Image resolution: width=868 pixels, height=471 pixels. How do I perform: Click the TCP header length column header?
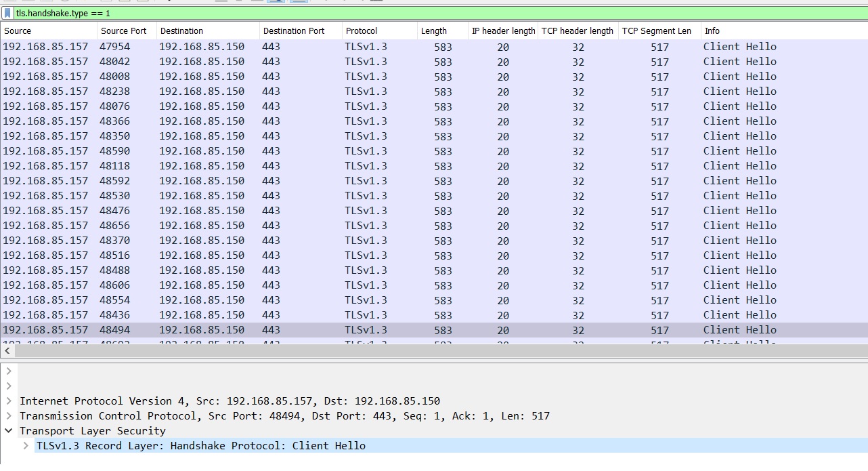pos(577,30)
